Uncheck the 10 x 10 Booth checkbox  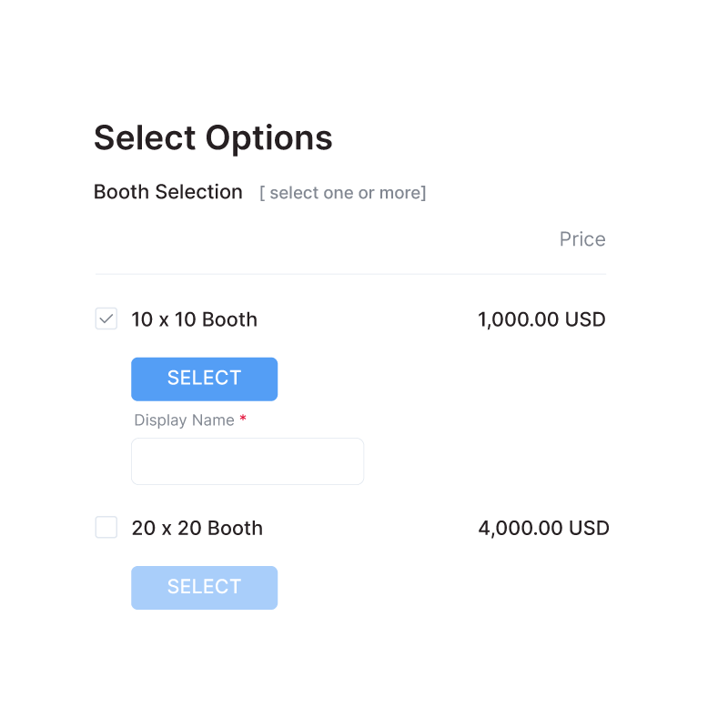click(x=106, y=319)
